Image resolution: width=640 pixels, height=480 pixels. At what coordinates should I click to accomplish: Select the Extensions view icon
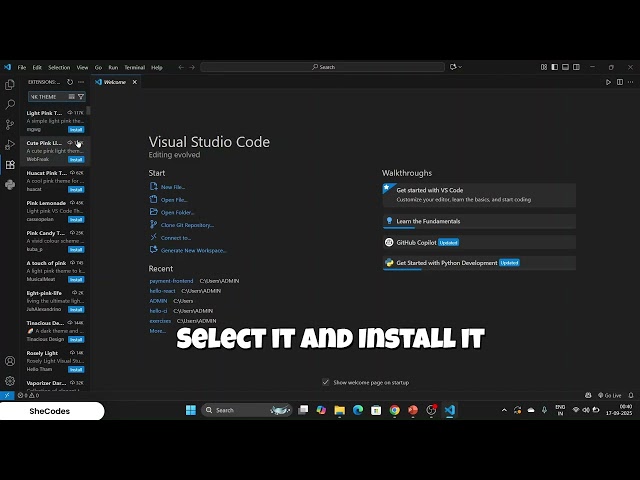click(10, 164)
